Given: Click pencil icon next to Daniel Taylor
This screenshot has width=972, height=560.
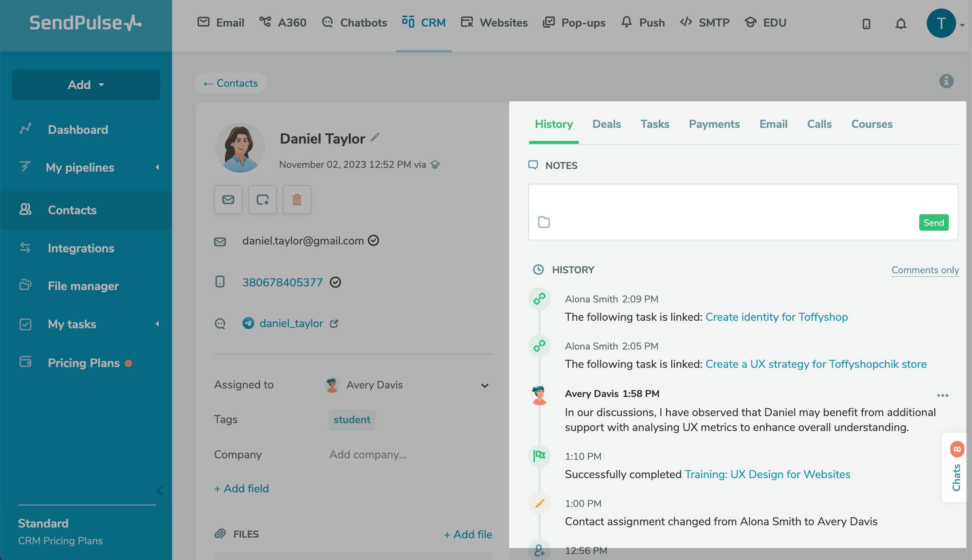Looking at the screenshot, I should pos(375,137).
